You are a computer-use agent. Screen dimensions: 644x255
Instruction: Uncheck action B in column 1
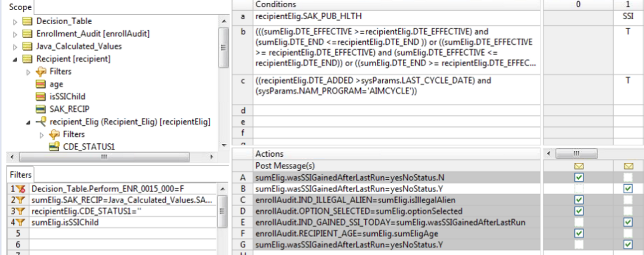pyautogui.click(x=628, y=189)
